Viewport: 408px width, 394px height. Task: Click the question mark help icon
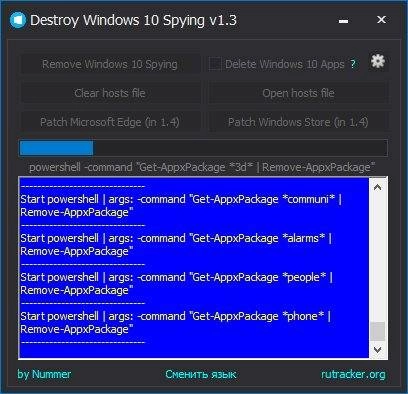(x=353, y=64)
